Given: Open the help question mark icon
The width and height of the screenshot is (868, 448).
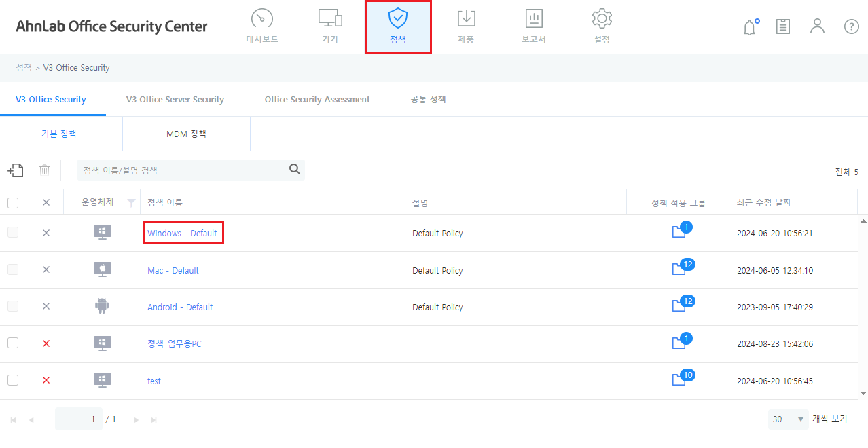Looking at the screenshot, I should pyautogui.click(x=851, y=26).
